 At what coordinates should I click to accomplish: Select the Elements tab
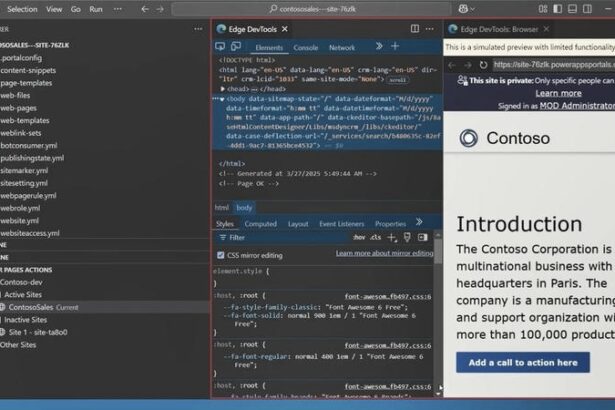269,48
